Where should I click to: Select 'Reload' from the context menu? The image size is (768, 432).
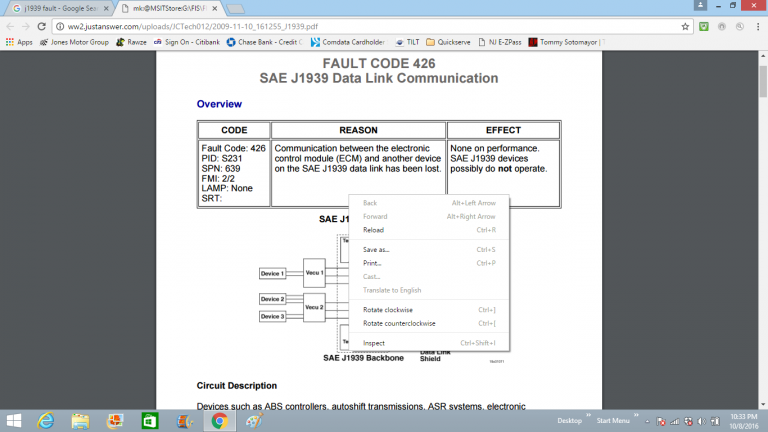373,229
